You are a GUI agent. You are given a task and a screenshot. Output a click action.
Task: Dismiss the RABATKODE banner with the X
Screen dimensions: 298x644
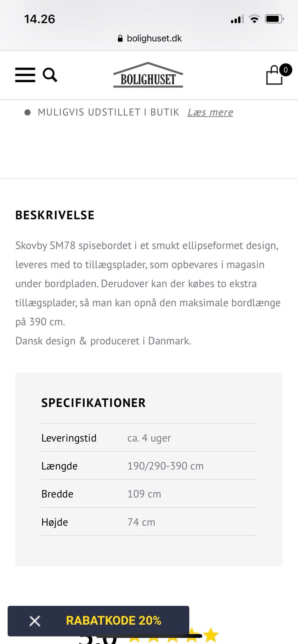pos(34,620)
